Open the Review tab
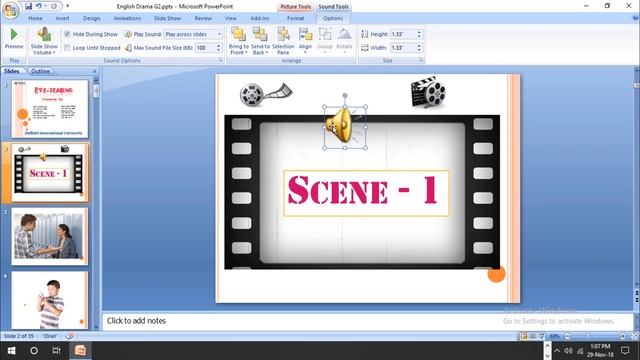This screenshot has height=360, width=640. [x=203, y=18]
